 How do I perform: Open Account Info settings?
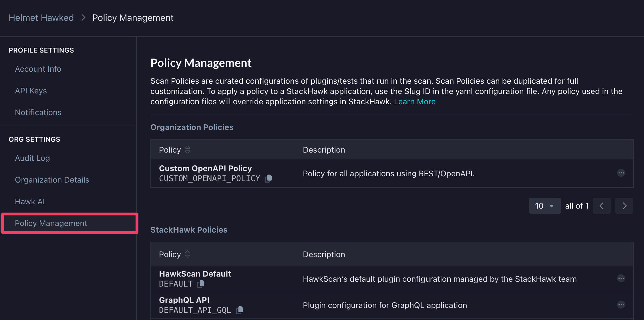pyautogui.click(x=38, y=69)
